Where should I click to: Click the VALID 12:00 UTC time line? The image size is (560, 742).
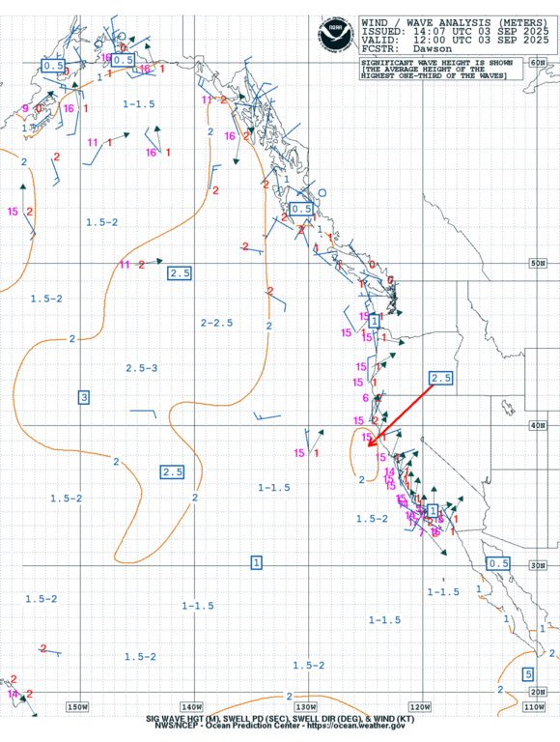[x=455, y=41]
